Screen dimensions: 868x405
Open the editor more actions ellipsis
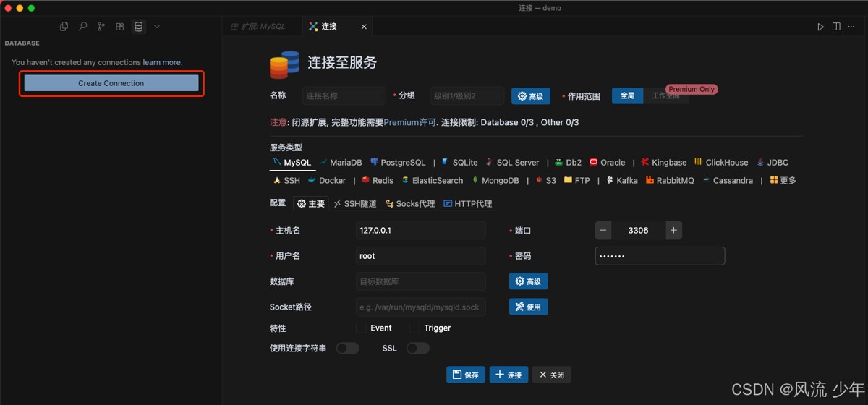(x=852, y=27)
